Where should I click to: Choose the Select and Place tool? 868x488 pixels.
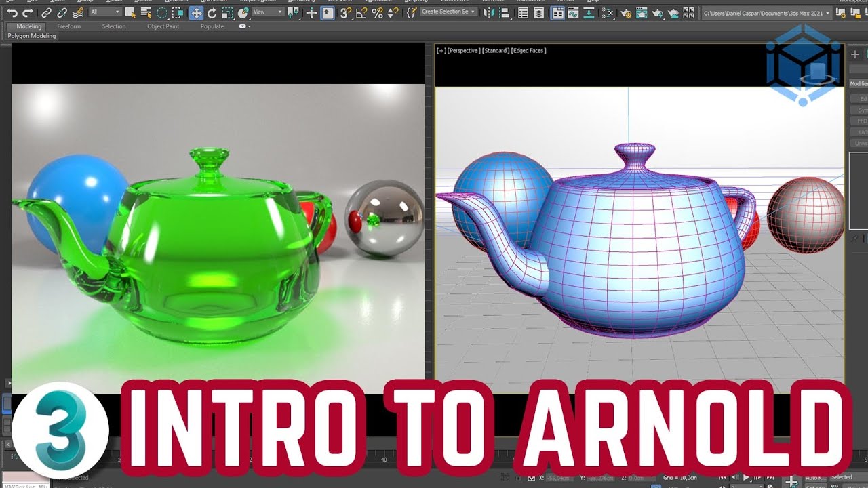click(x=242, y=13)
